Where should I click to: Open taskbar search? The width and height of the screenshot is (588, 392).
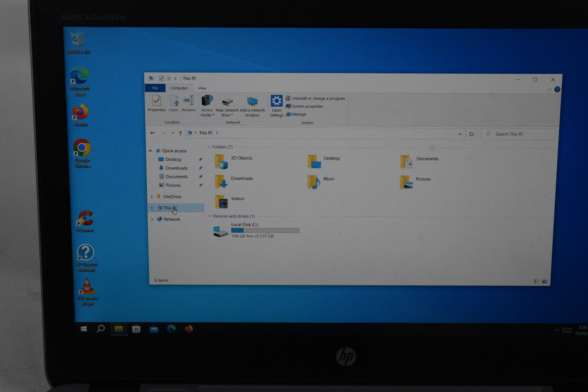click(x=101, y=329)
